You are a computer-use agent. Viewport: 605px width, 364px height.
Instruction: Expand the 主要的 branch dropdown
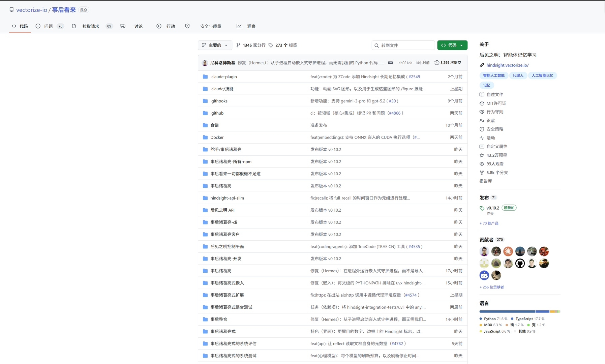pos(215,45)
